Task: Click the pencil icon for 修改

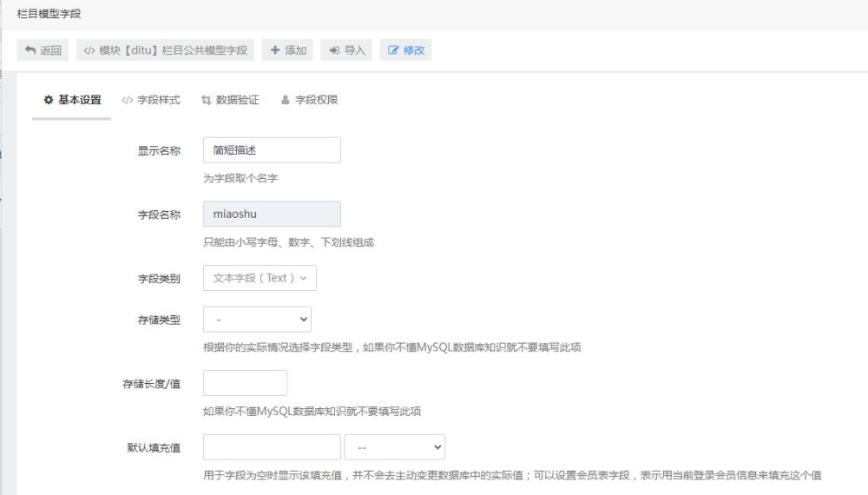Action: click(395, 50)
